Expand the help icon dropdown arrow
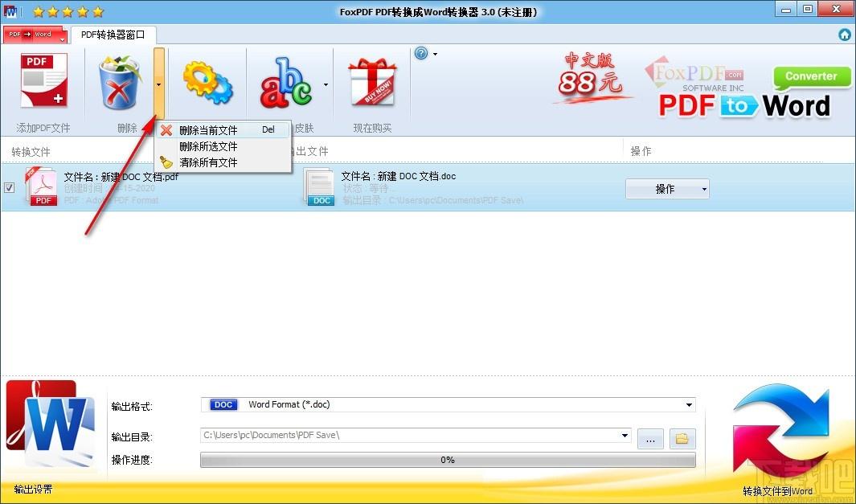Viewport: 856px width, 504px height. pyautogui.click(x=435, y=54)
